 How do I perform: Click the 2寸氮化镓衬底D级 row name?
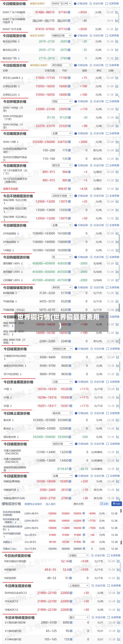pos(15,622)
